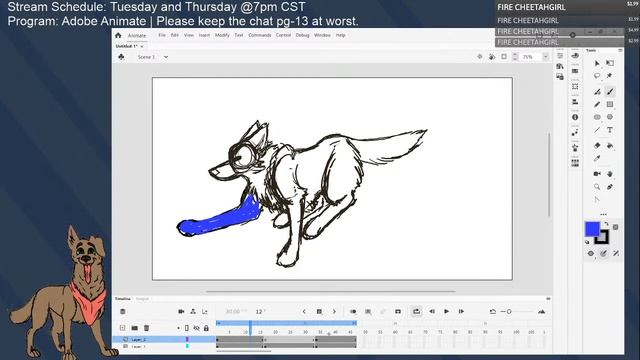Open the Modify menu
The height and width of the screenshot is (360, 640).
222,36
